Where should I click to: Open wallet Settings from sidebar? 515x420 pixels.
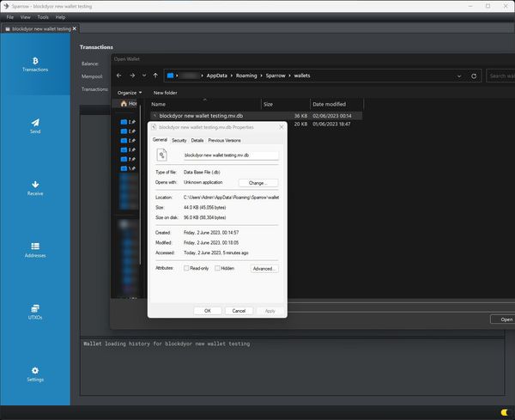click(x=35, y=373)
